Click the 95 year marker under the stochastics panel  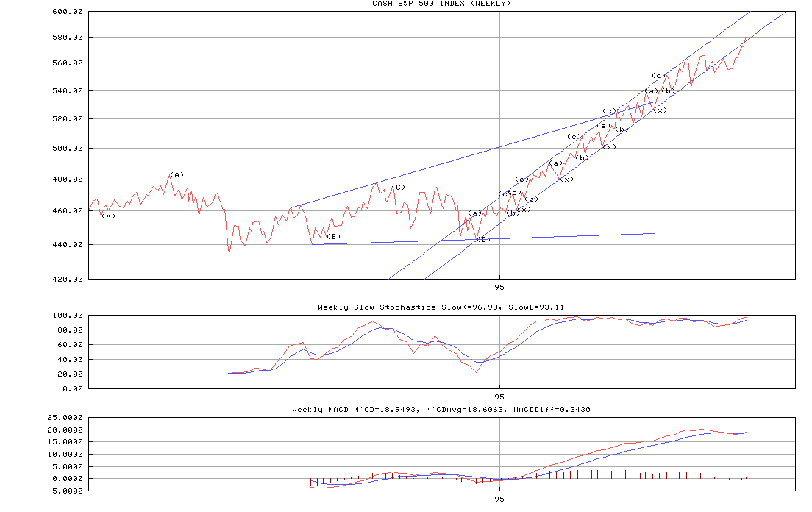click(499, 396)
